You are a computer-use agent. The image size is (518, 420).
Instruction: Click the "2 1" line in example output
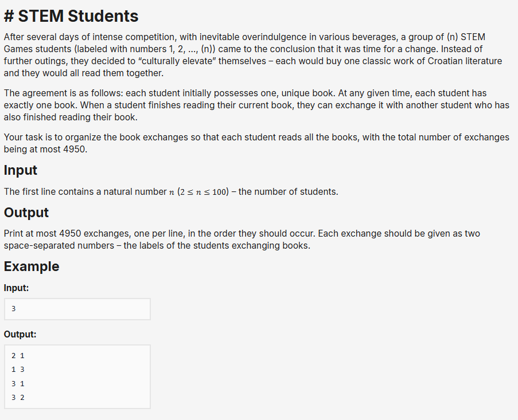(18, 356)
